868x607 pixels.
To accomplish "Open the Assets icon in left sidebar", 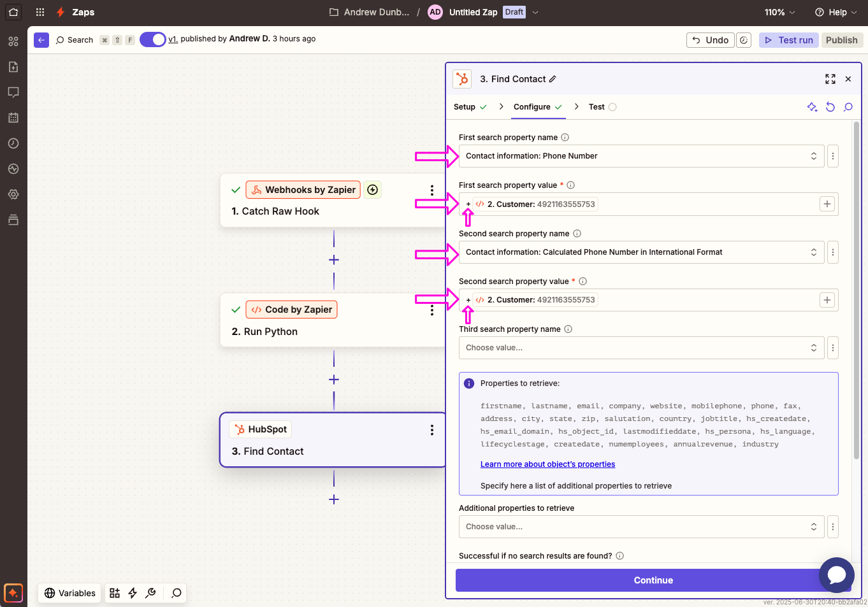I will (x=13, y=41).
